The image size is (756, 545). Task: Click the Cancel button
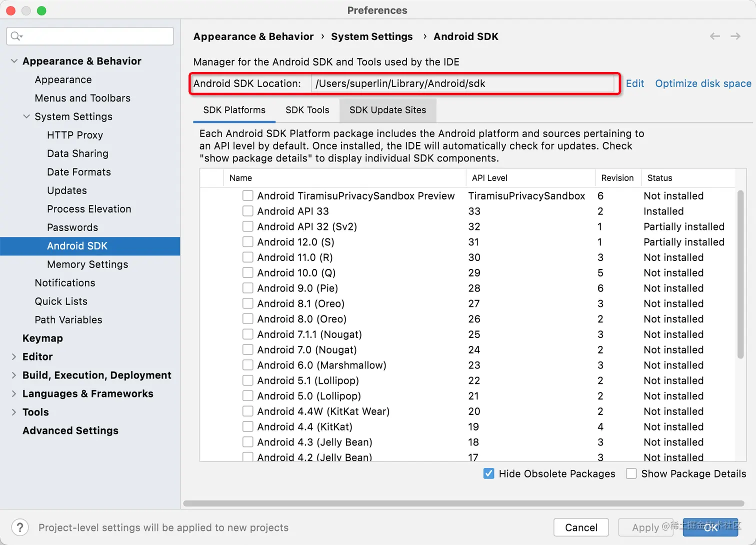click(x=581, y=527)
